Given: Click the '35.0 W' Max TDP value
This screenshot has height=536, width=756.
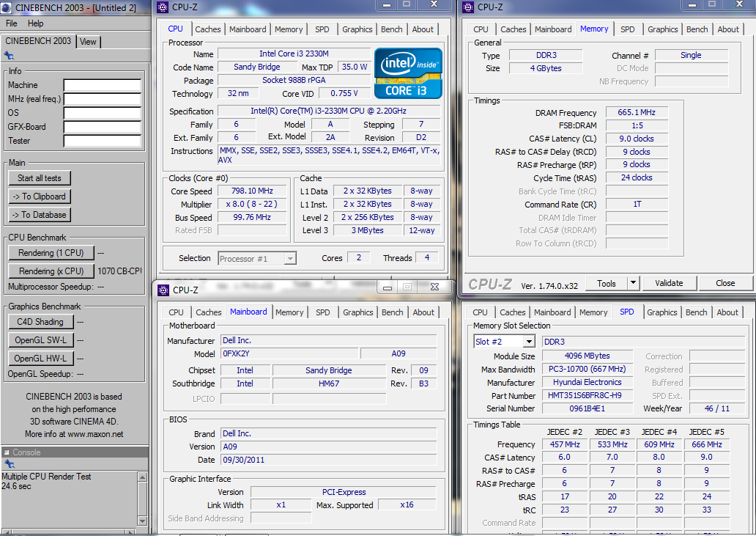Looking at the screenshot, I should click(x=355, y=67).
